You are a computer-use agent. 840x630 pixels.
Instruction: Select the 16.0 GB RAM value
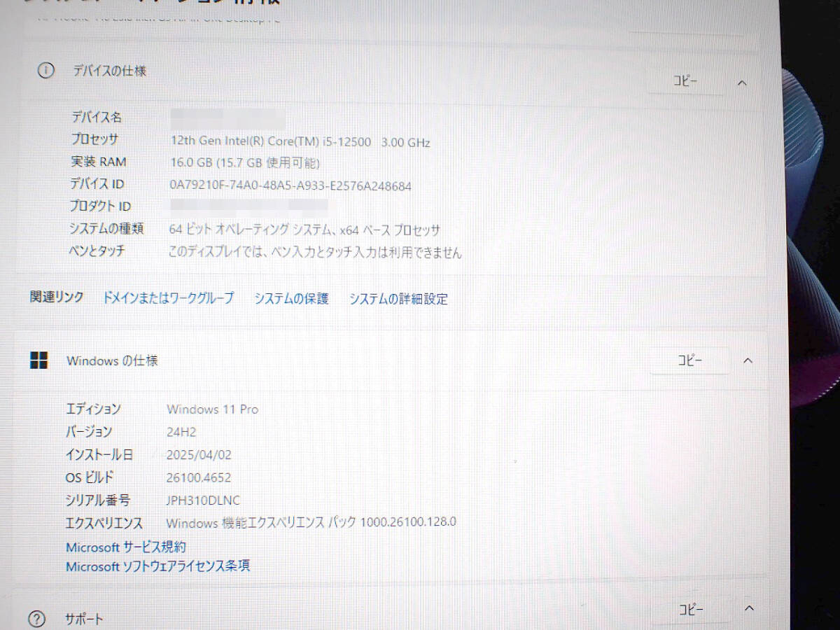(244, 163)
